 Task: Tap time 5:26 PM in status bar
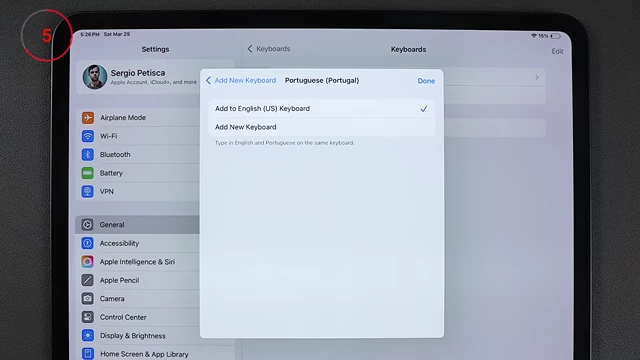(90, 34)
